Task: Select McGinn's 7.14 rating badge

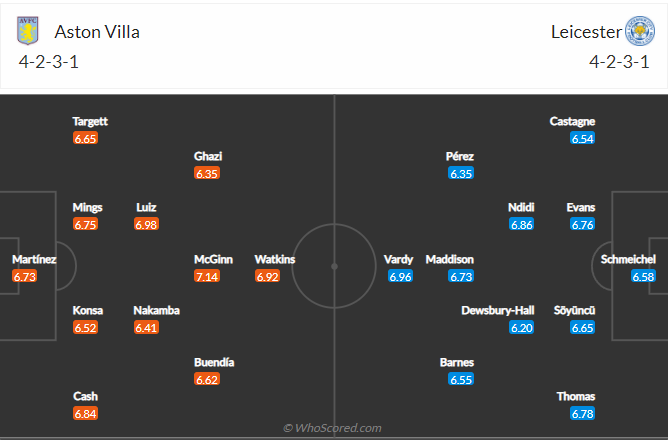Action: coord(207,276)
